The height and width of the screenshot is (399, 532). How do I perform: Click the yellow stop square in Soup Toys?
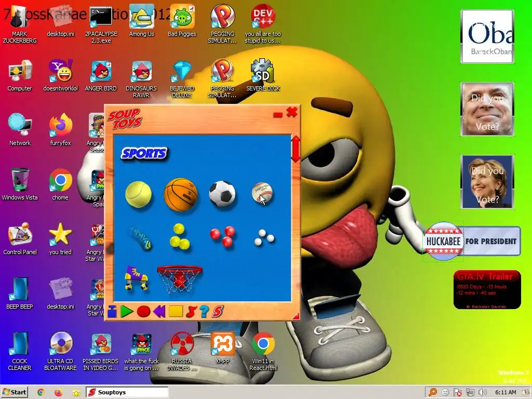point(176,311)
